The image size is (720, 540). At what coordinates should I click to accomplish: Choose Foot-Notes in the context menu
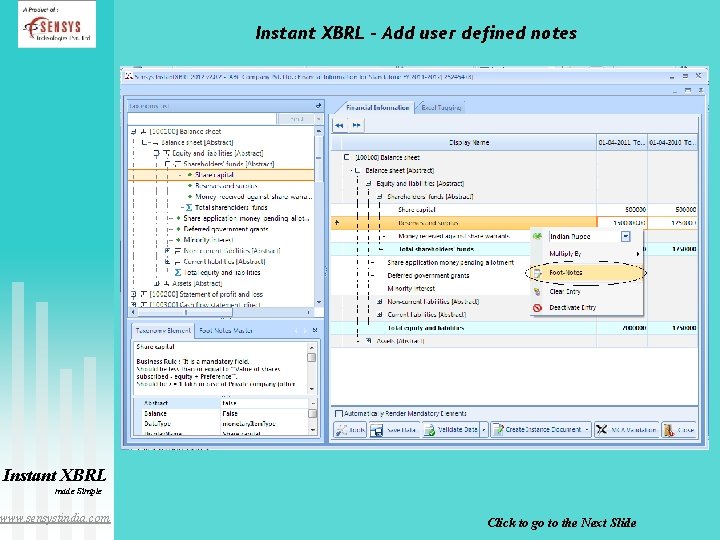(x=586, y=273)
